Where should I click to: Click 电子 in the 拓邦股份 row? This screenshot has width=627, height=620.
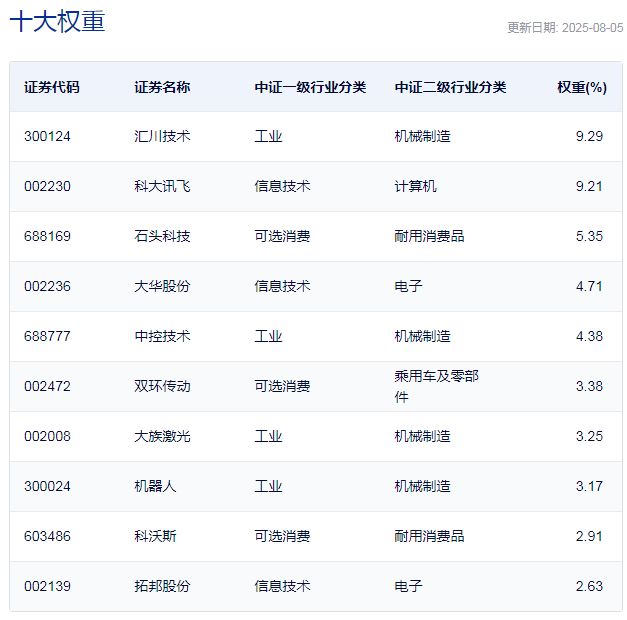point(408,586)
